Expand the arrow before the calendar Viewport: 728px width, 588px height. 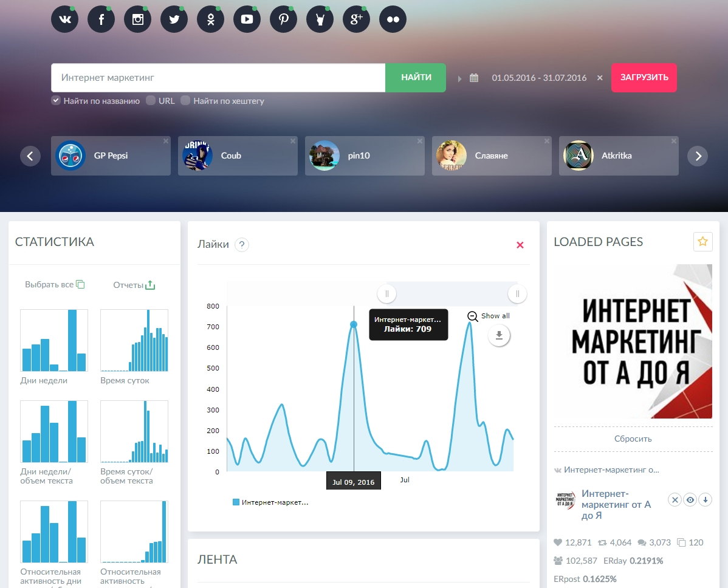click(x=459, y=78)
